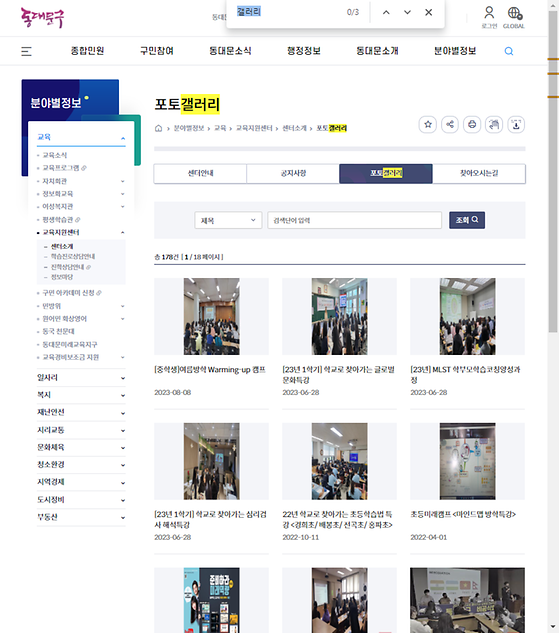
Task: Click the blue site search magnifier
Action: (509, 51)
